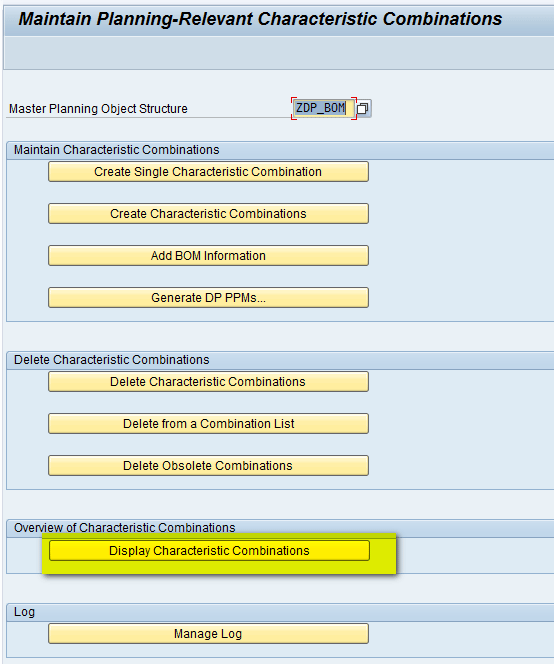Click the Log group header
Image resolution: width=554 pixels, height=664 pixels.
click(x=24, y=612)
